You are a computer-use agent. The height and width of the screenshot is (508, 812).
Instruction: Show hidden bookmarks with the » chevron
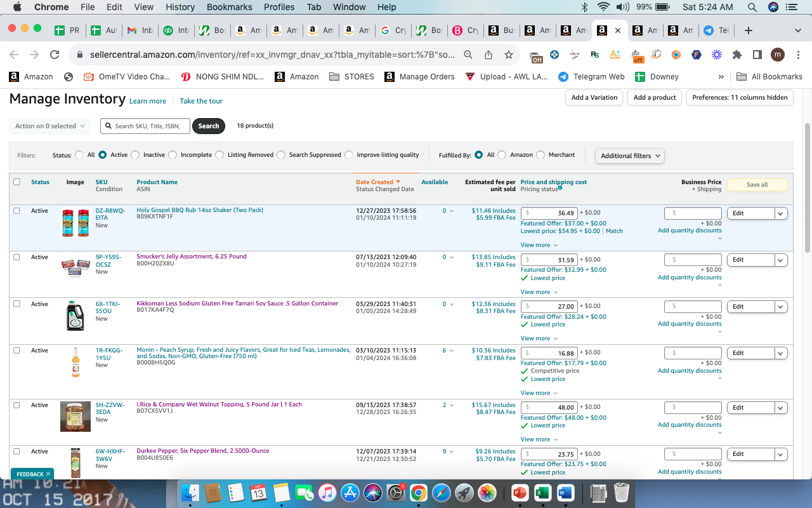[x=721, y=76]
